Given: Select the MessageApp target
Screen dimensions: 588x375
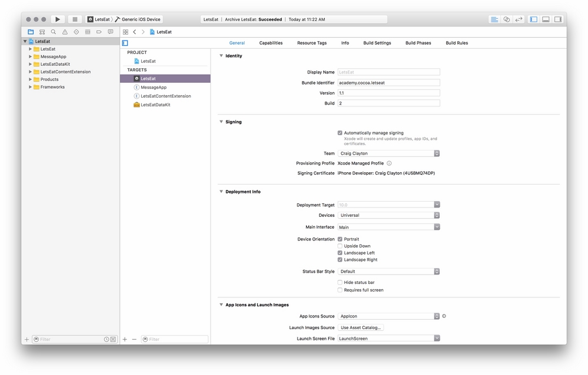Looking at the screenshot, I should point(153,87).
